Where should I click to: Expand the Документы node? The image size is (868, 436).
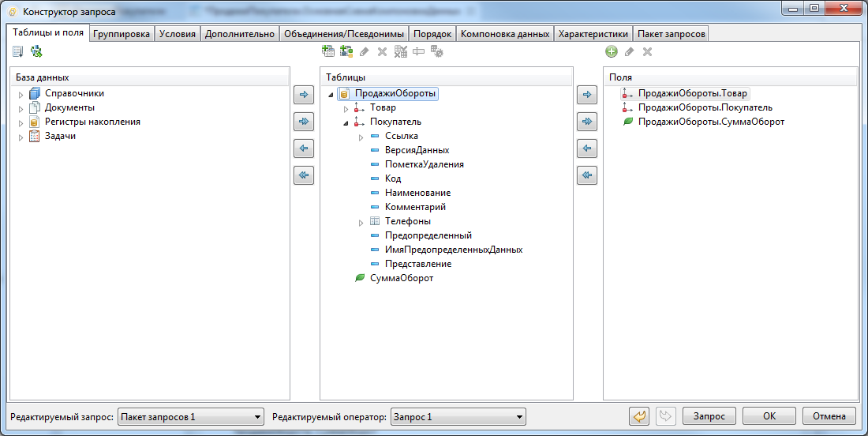coord(21,108)
